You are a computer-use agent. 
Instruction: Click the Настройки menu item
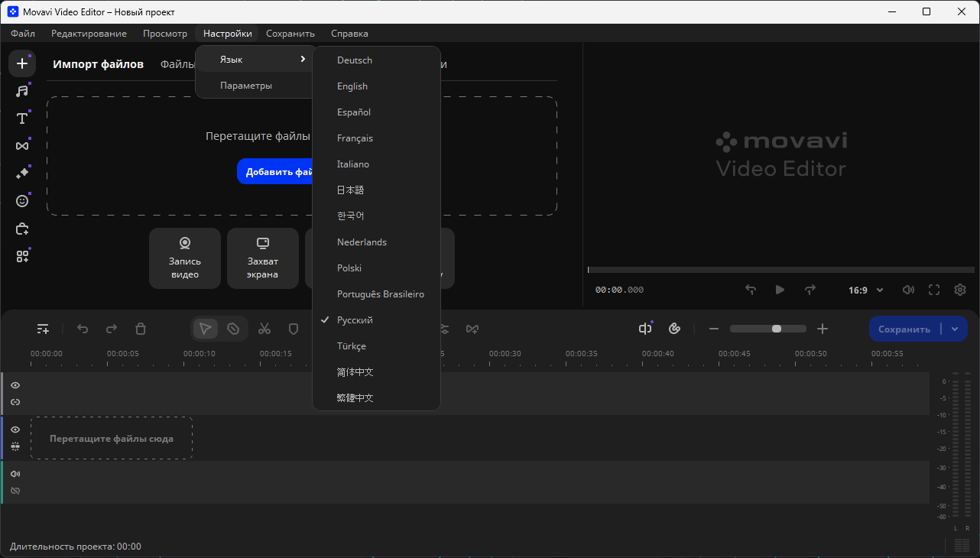pos(228,34)
